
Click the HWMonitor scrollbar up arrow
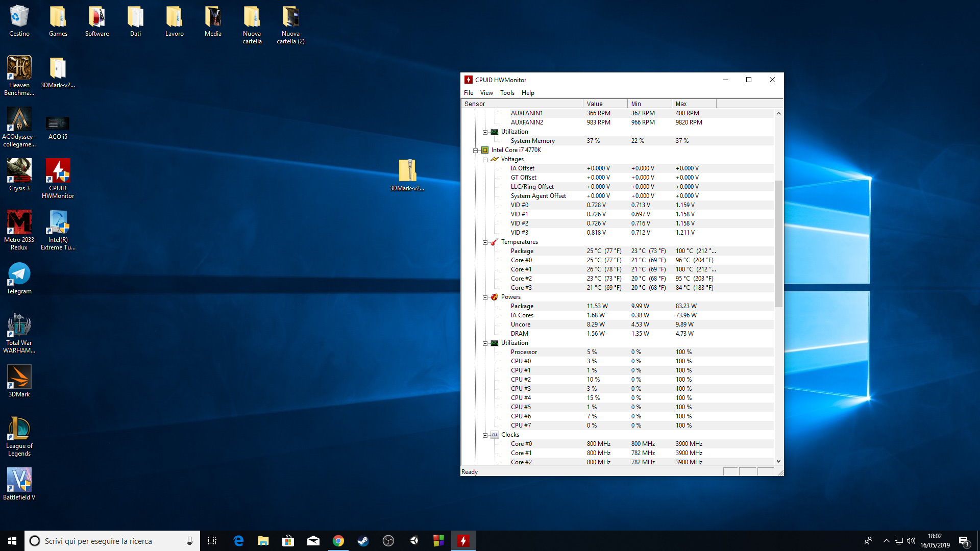pos(778,113)
